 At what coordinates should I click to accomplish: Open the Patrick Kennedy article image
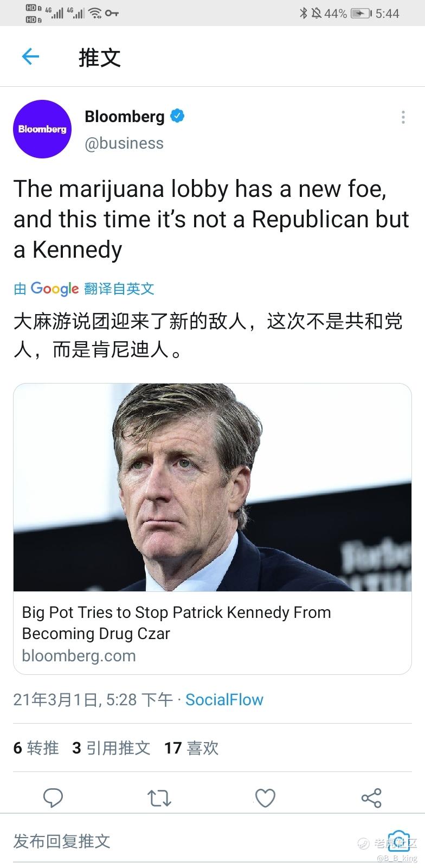[212, 487]
